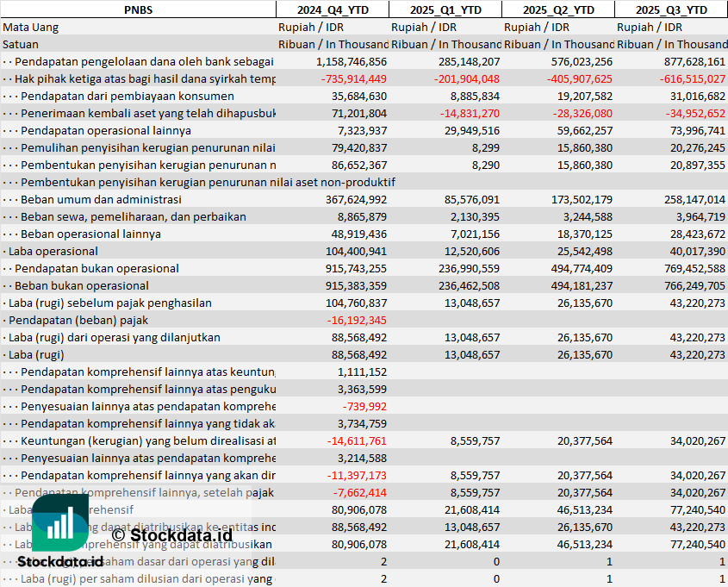Select the Laba operasional row label
The width and height of the screenshot is (728, 587).
53,251
